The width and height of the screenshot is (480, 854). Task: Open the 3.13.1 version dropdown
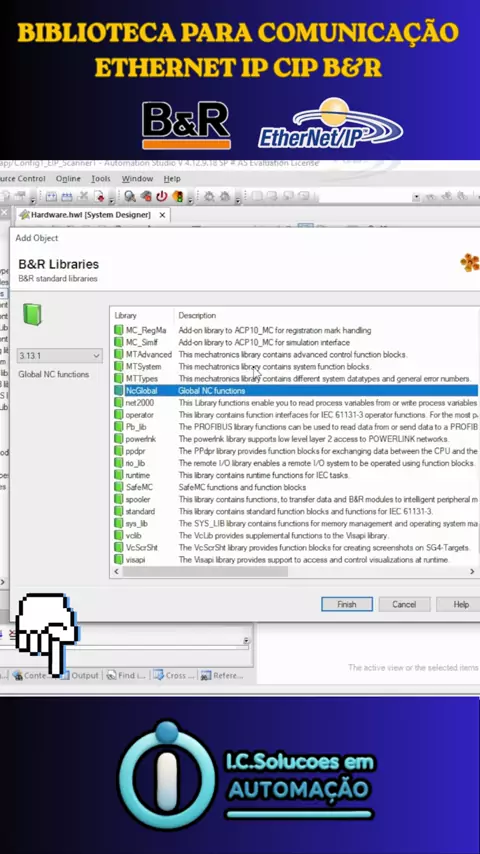pos(59,356)
